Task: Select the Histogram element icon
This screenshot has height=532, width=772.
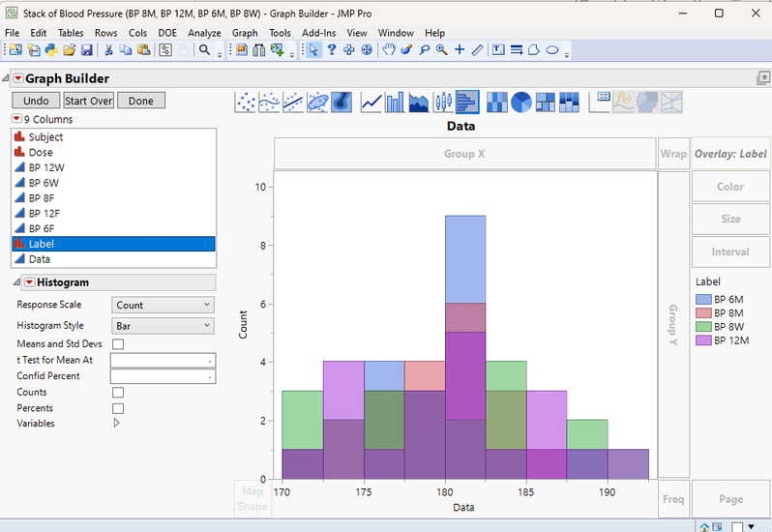Action: [467, 103]
